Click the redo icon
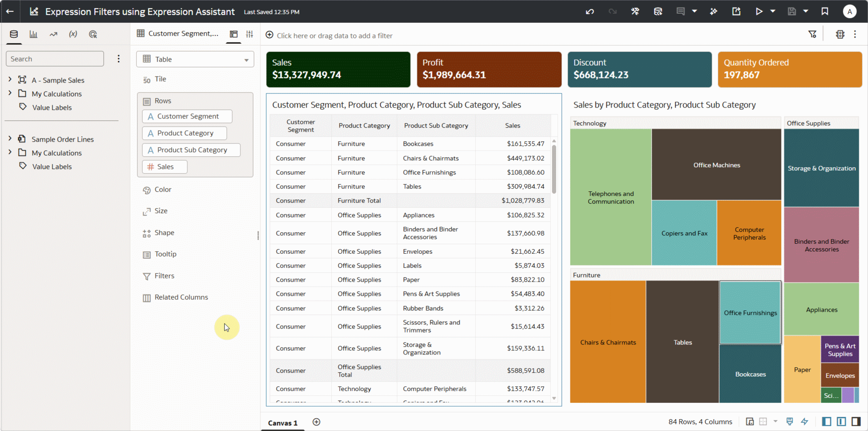The height and width of the screenshot is (431, 868). [x=613, y=11]
